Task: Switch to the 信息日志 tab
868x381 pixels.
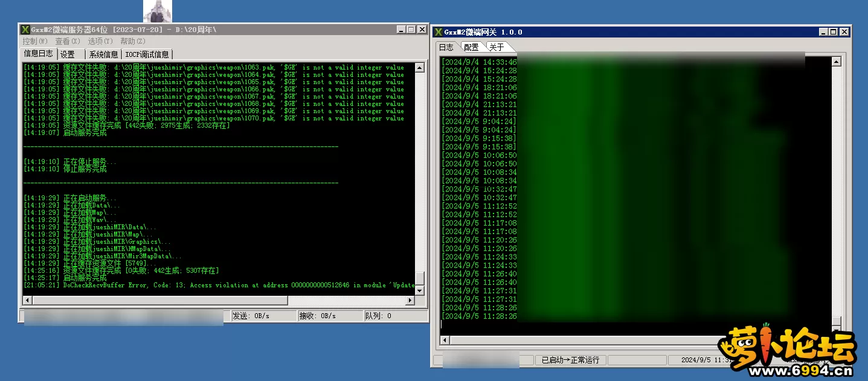Action: tap(39, 54)
